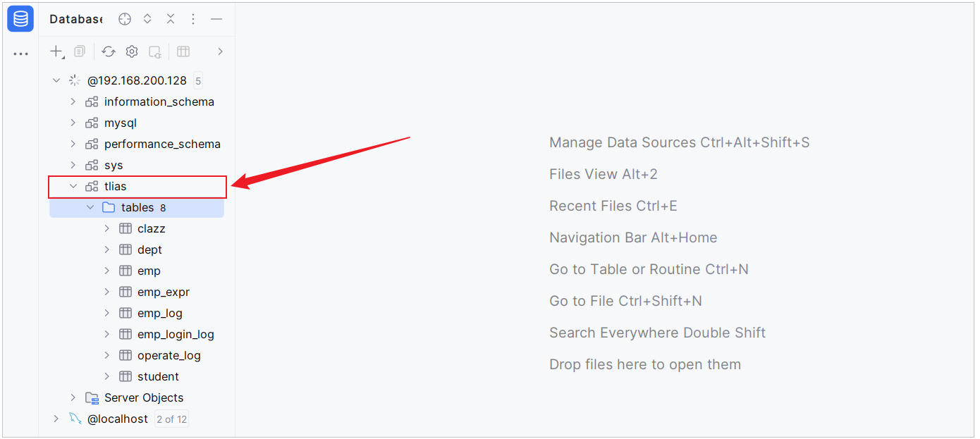This screenshot has width=980, height=439.
Task: Show more toolbar items chevron
Action: click(220, 51)
